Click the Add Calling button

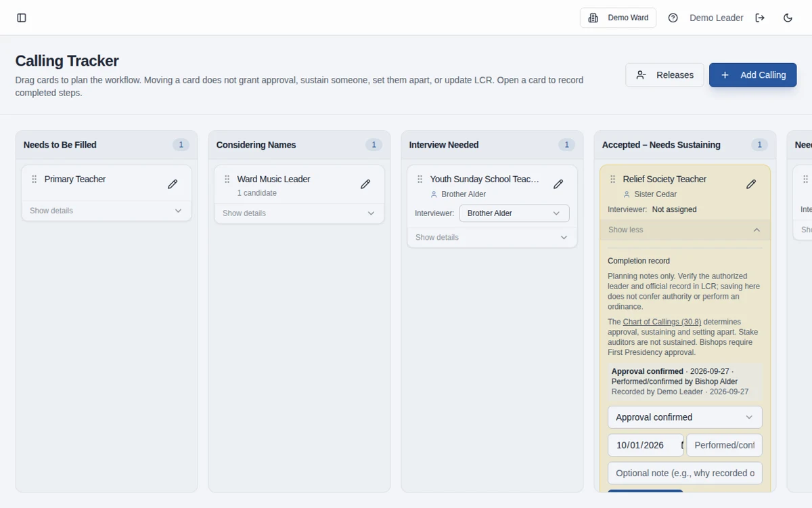point(752,75)
